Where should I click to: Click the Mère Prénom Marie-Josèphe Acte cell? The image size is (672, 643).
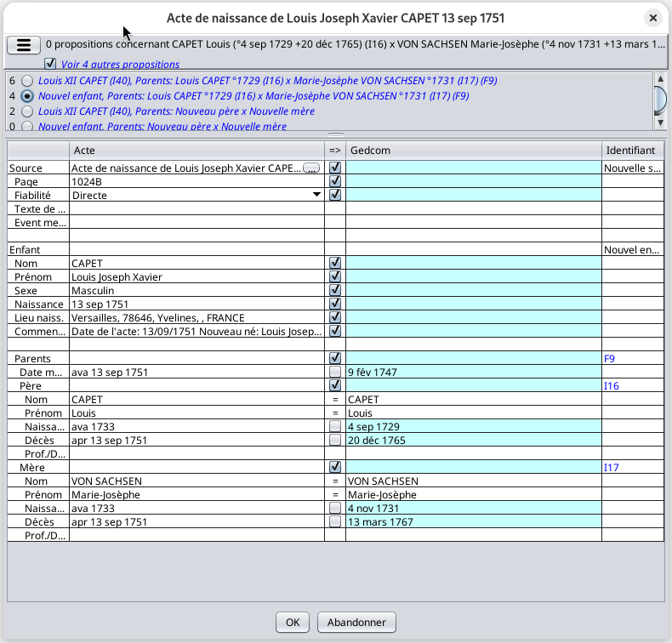coord(196,495)
